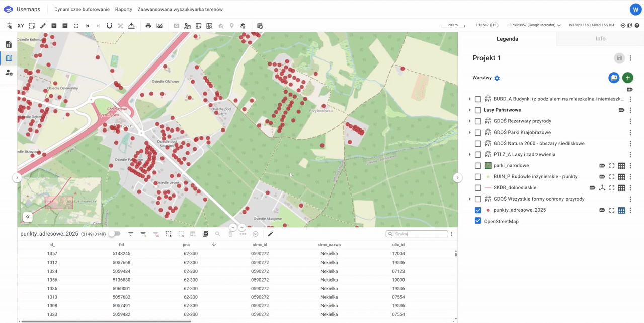This screenshot has width=644, height=323.
Task: Activate the magnet snapping tool
Action: 109,26
